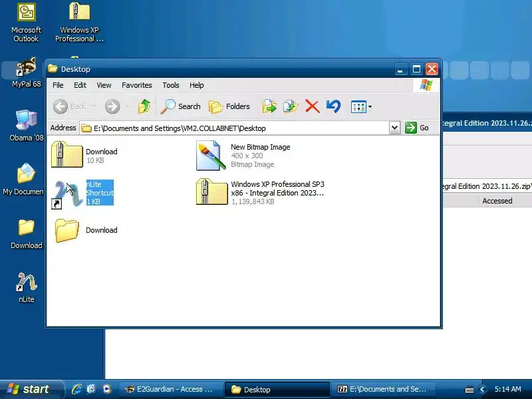Select the New Bitmap Image file
The height and width of the screenshot is (399, 532).
point(243,156)
